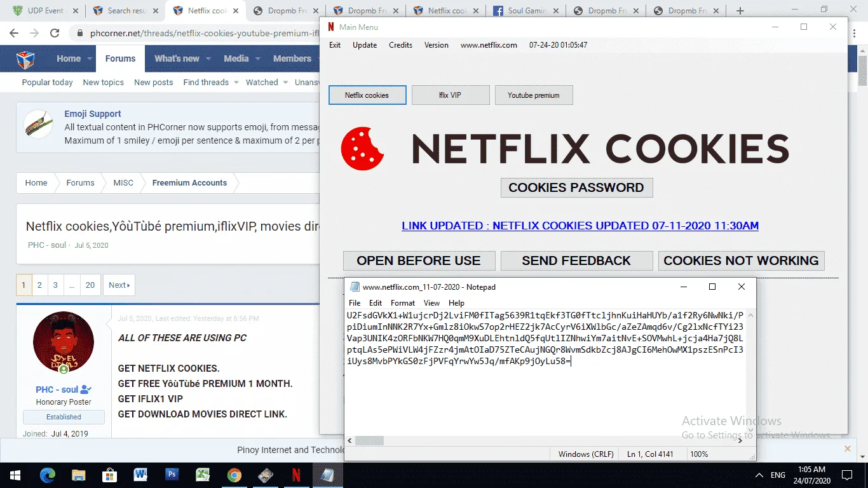Click COOKIES NOT WORKING button
The height and width of the screenshot is (488, 868).
(x=741, y=261)
